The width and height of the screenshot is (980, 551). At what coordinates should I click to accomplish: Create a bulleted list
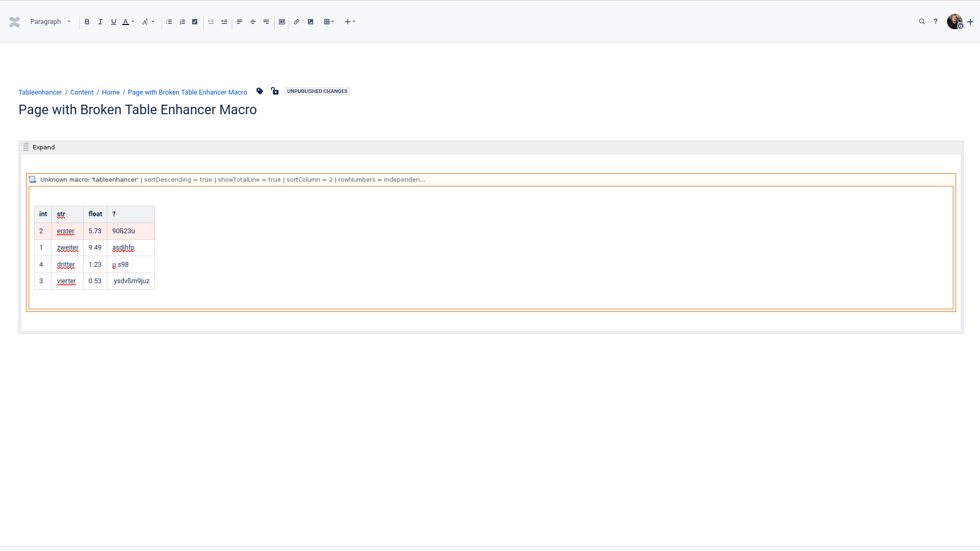pyautogui.click(x=169, y=22)
